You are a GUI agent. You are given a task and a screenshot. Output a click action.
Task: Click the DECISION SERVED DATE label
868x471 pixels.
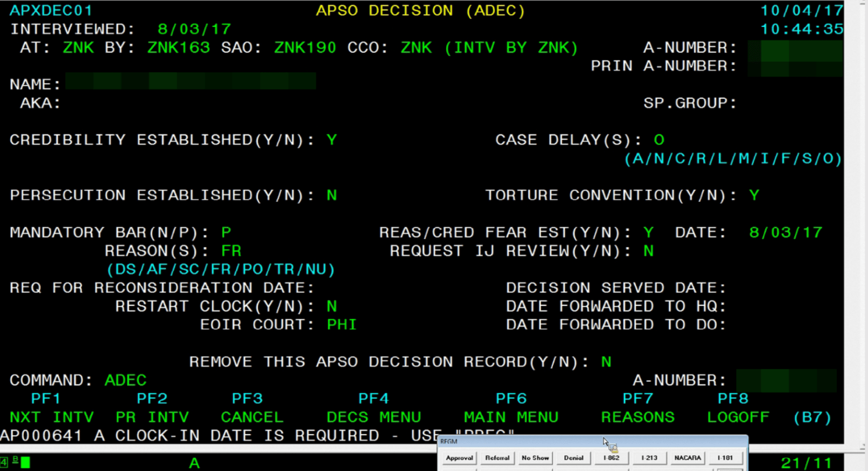pyautogui.click(x=616, y=288)
